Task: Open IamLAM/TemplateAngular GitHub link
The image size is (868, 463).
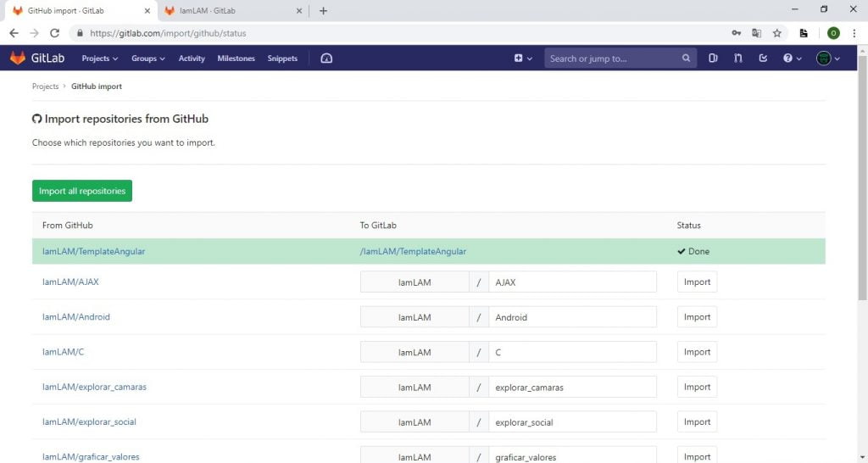Action: click(93, 252)
